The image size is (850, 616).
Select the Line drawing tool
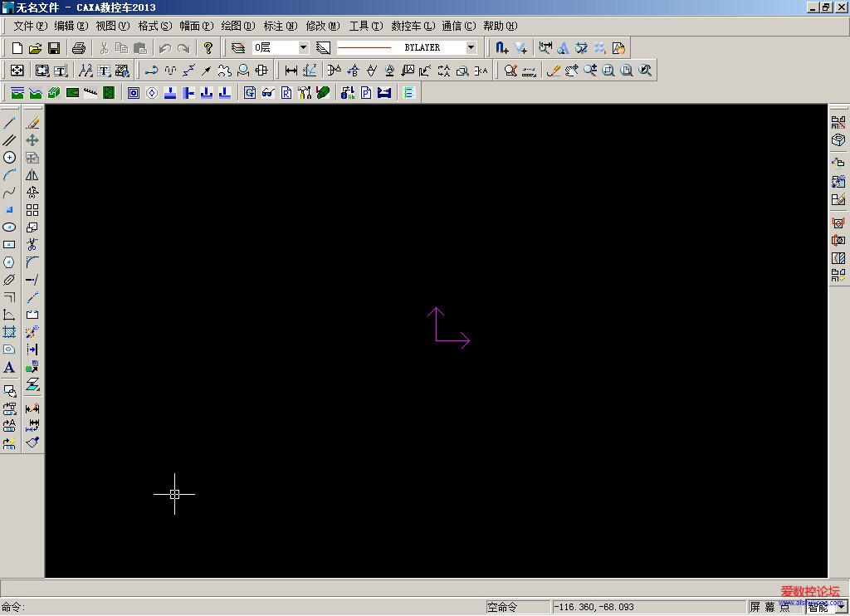click(x=10, y=122)
